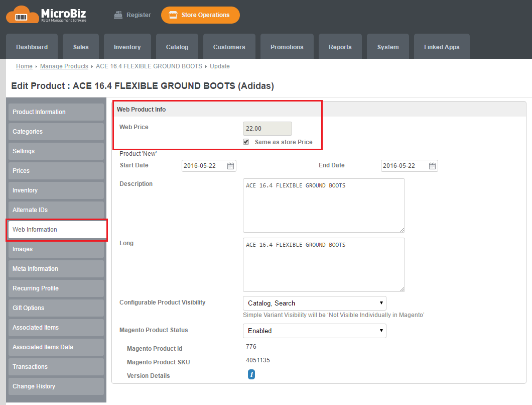Untick the Same as store Price checkbox

(x=246, y=142)
